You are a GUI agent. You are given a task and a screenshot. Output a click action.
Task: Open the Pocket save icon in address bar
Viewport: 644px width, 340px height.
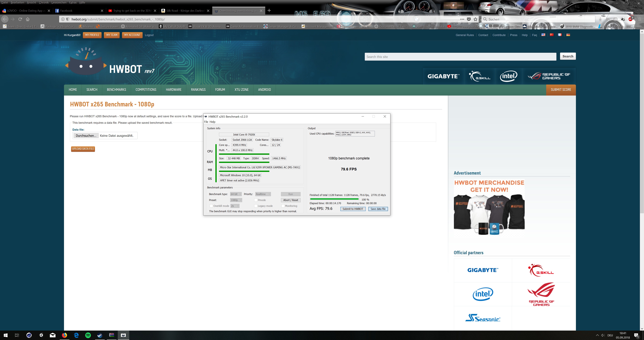[x=469, y=19]
